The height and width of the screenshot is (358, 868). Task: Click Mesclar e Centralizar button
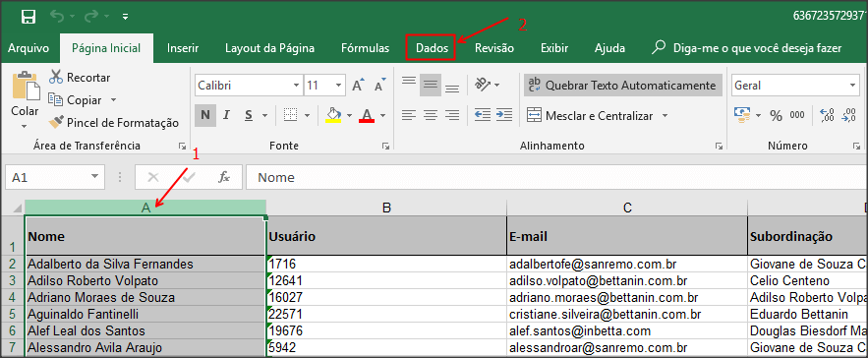pyautogui.click(x=590, y=116)
